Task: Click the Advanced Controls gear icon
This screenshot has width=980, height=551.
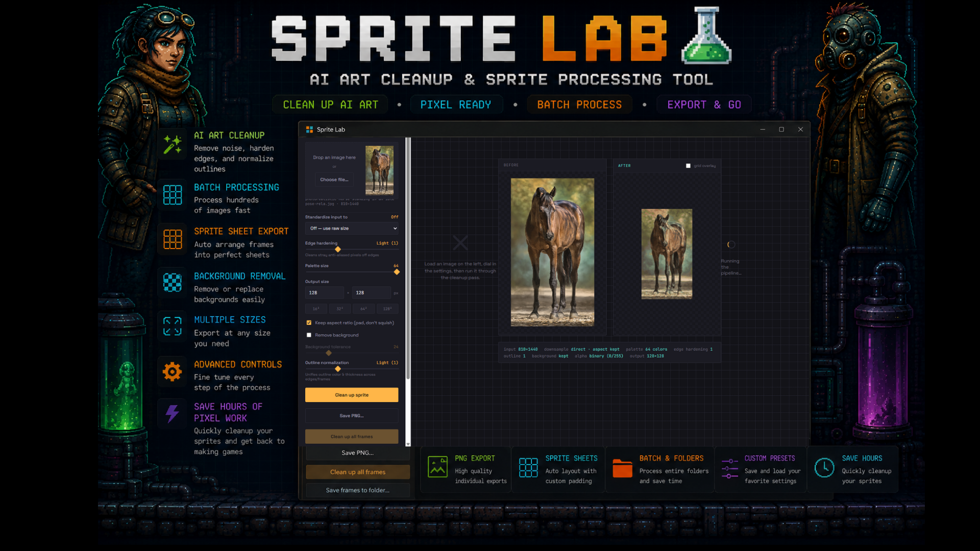Action: pos(173,371)
